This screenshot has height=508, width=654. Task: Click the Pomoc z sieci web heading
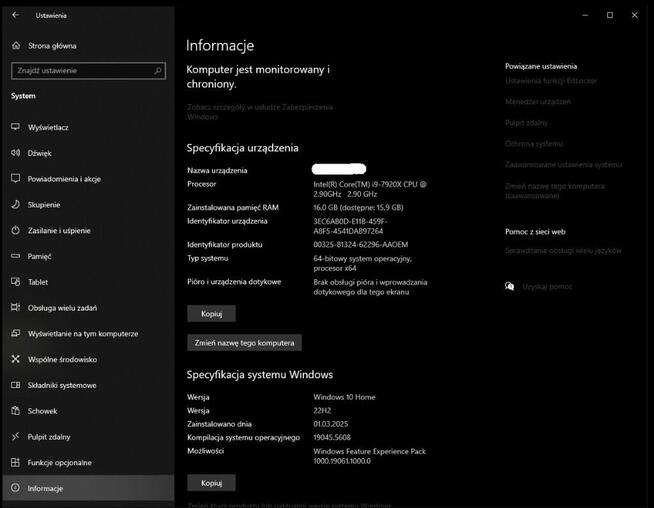point(535,231)
